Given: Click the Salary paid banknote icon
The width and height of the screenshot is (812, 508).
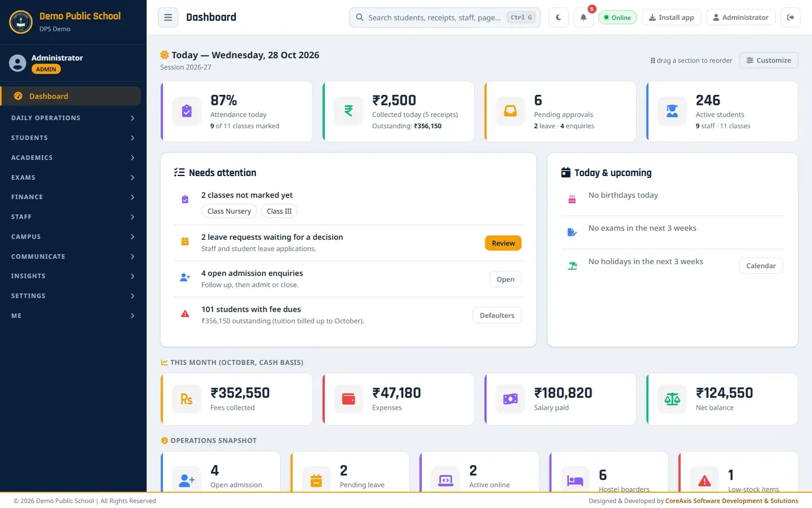Looking at the screenshot, I should click(510, 399).
